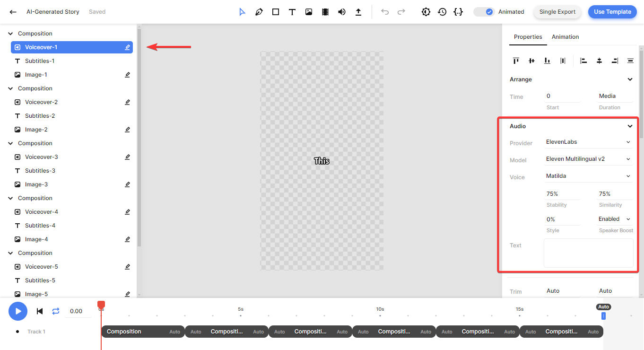Toggle the Animated switch off
The height and width of the screenshot is (350, 644).
(484, 12)
